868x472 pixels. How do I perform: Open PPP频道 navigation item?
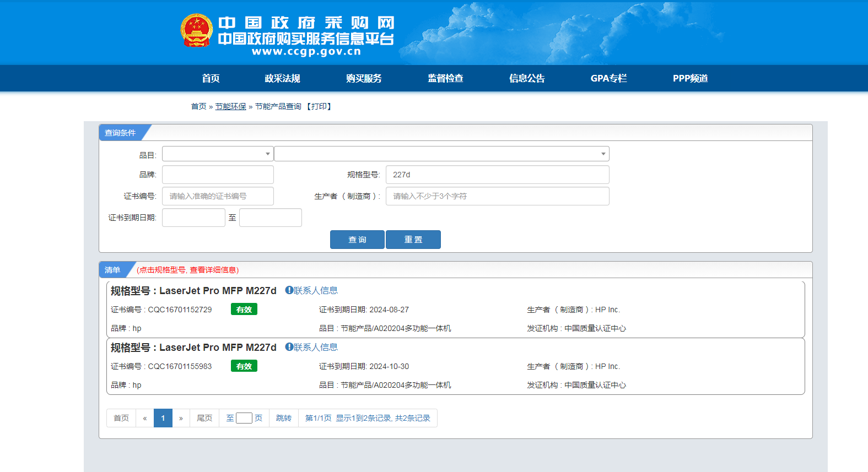point(690,78)
